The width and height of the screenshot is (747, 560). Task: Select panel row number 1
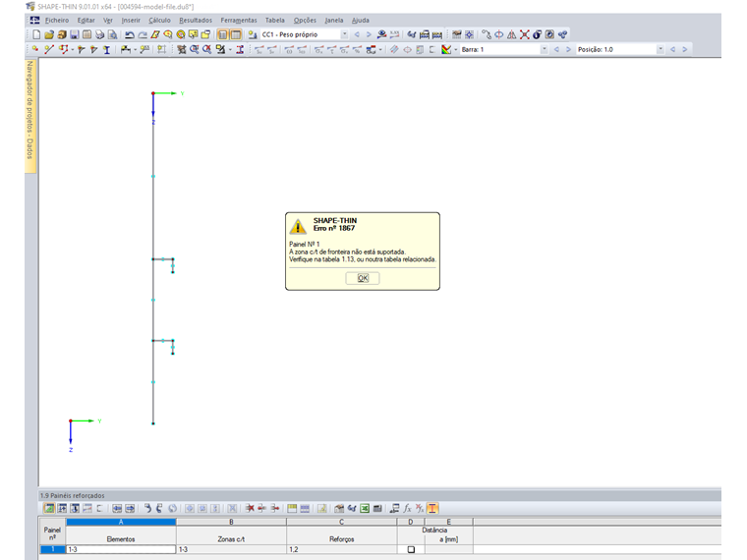pyautogui.click(x=52, y=549)
